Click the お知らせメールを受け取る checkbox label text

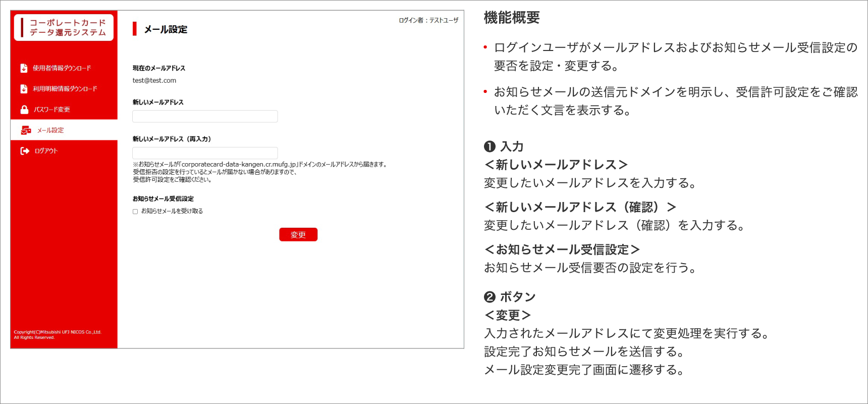pyautogui.click(x=172, y=211)
